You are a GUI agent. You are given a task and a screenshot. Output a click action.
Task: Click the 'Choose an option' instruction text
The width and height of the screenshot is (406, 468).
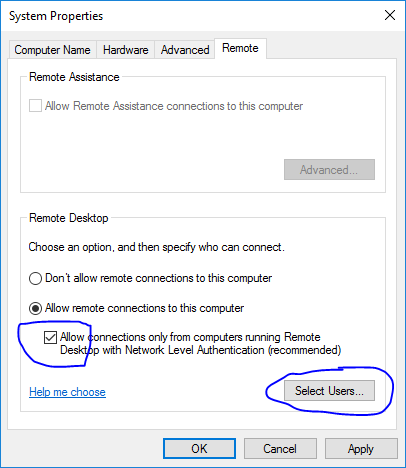(x=156, y=247)
